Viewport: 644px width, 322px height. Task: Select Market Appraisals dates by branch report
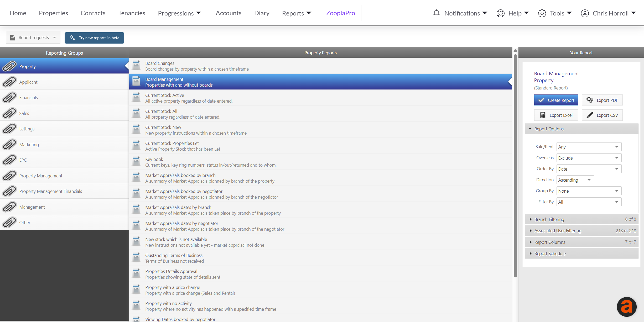point(320,210)
